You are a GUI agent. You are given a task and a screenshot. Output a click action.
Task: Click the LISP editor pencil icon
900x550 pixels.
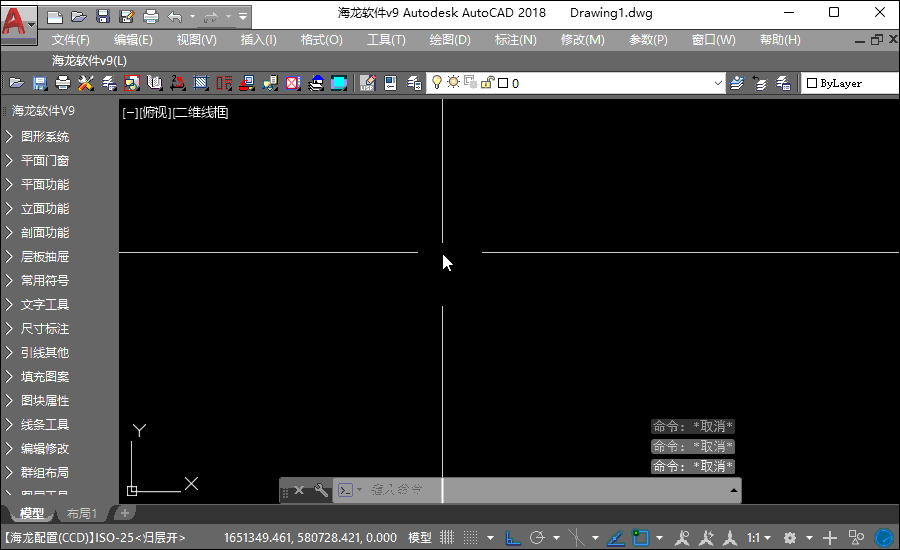(x=367, y=83)
